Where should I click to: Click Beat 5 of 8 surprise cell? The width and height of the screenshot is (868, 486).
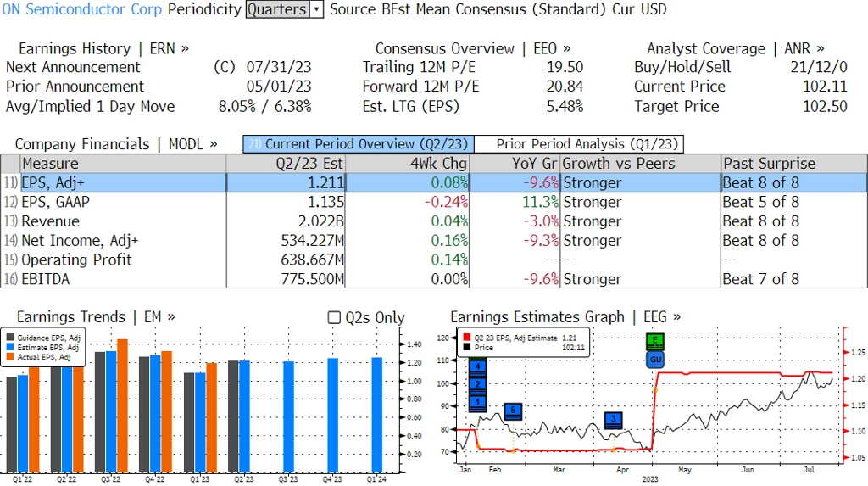coord(760,202)
